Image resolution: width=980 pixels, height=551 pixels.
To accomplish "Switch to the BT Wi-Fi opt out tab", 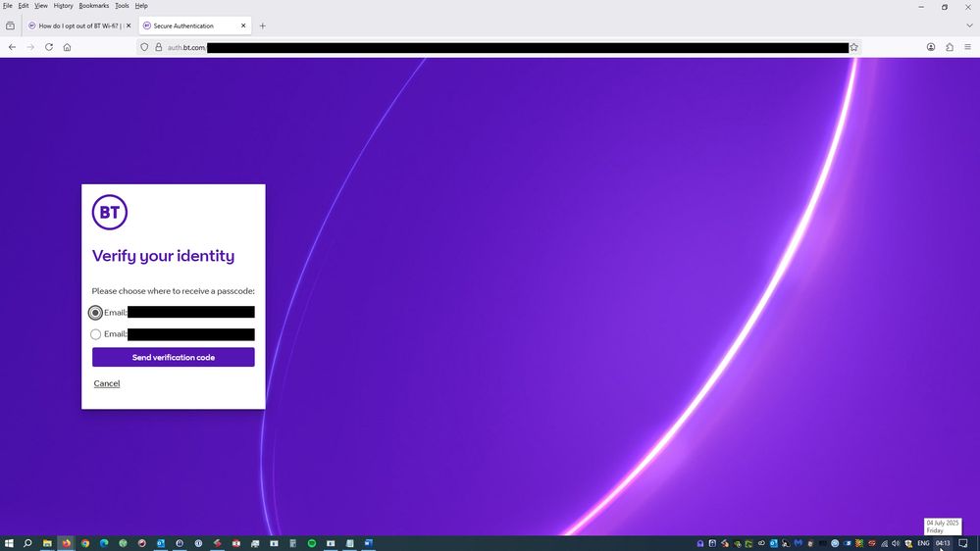I will point(77,25).
